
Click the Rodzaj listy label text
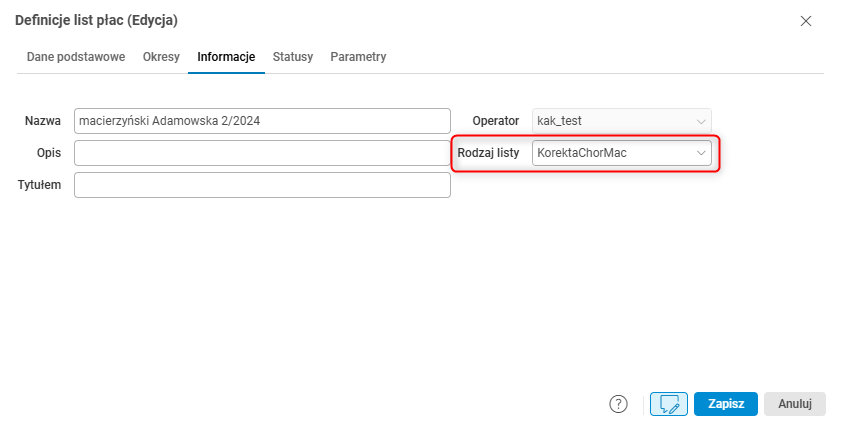(488, 153)
